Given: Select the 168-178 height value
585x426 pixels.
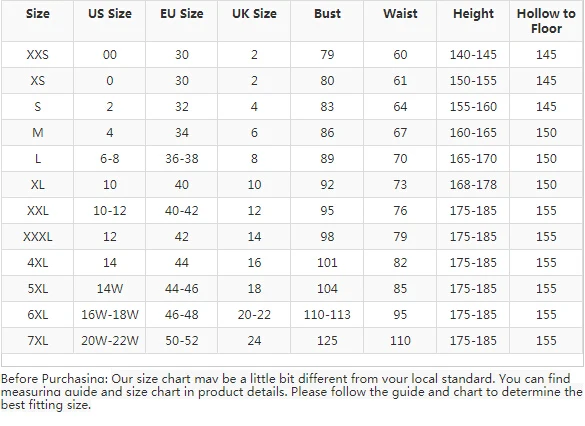Looking at the screenshot, I should coord(473,185).
